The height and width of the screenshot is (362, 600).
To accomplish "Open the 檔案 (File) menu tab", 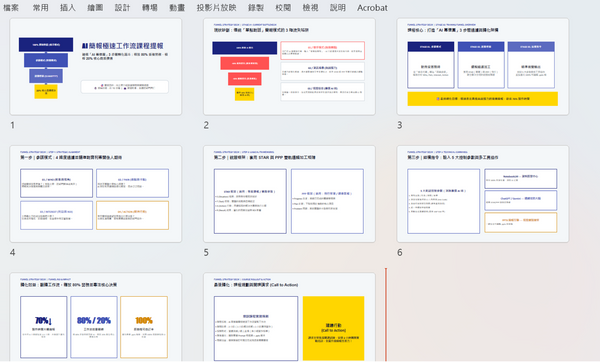I will coord(11,8).
